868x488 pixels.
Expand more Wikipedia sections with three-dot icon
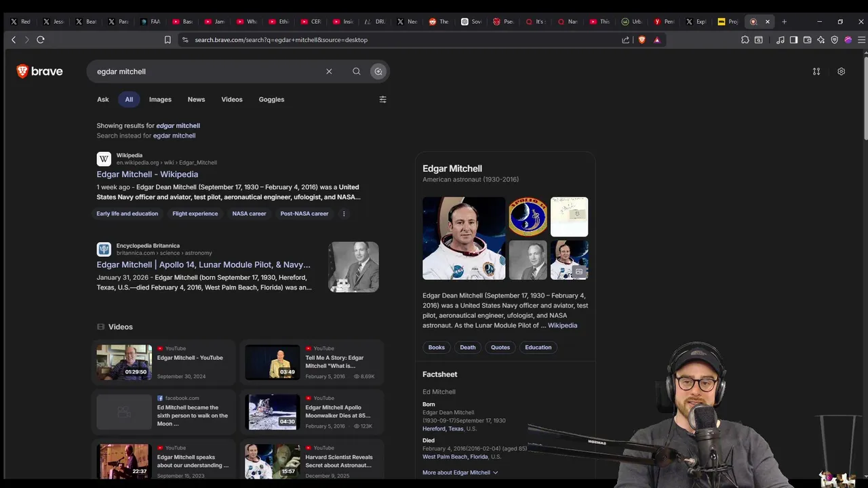click(344, 213)
